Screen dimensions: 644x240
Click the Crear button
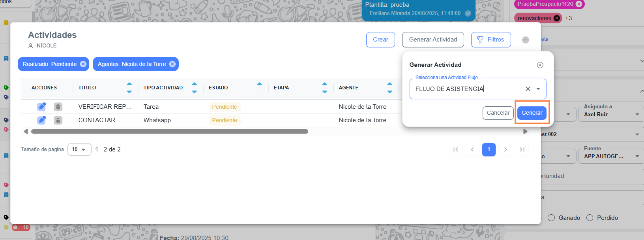click(x=380, y=40)
